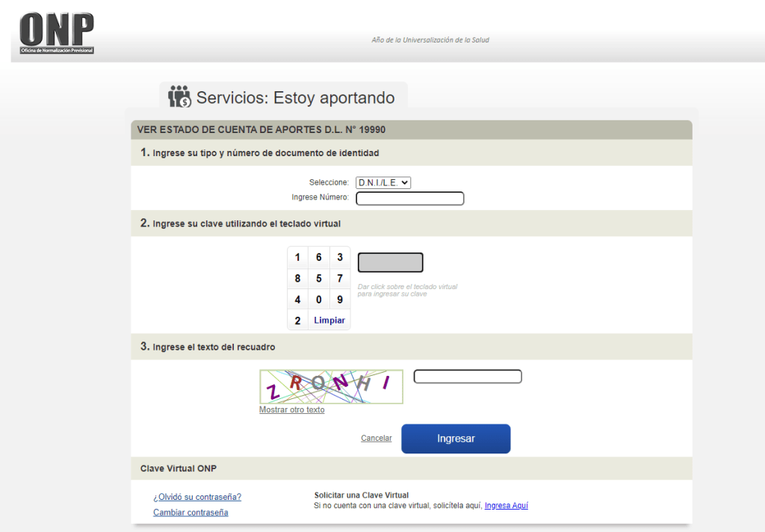The image size is (765, 532).
Task: Click the step 3 Ingrese el texto del recuadro heading
Action: tap(208, 347)
